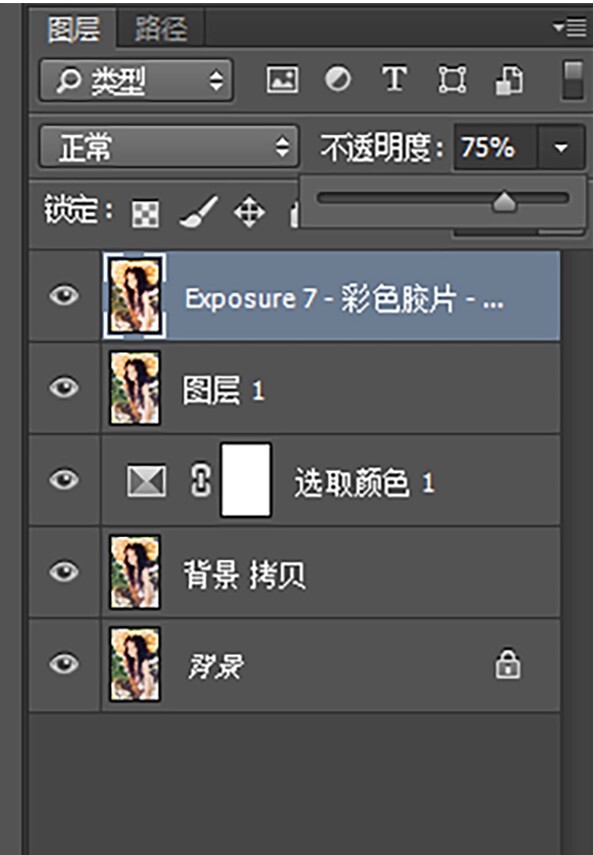Click the type layer filter icon
The width and height of the screenshot is (593, 855).
click(x=394, y=79)
